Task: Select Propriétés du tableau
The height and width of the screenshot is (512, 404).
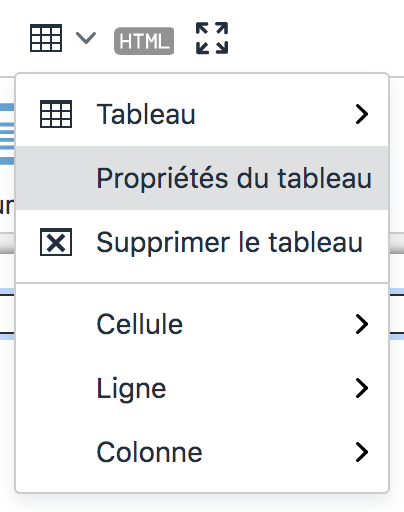Action: [202, 178]
